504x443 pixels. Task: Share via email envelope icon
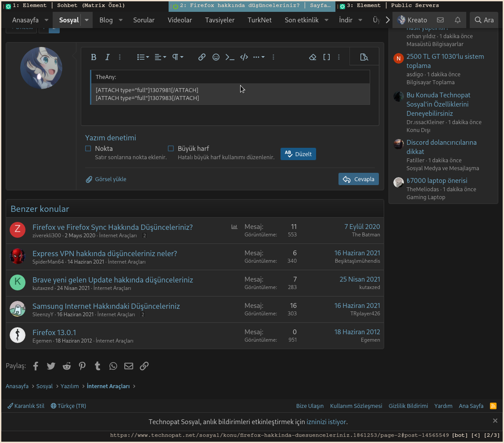click(129, 366)
